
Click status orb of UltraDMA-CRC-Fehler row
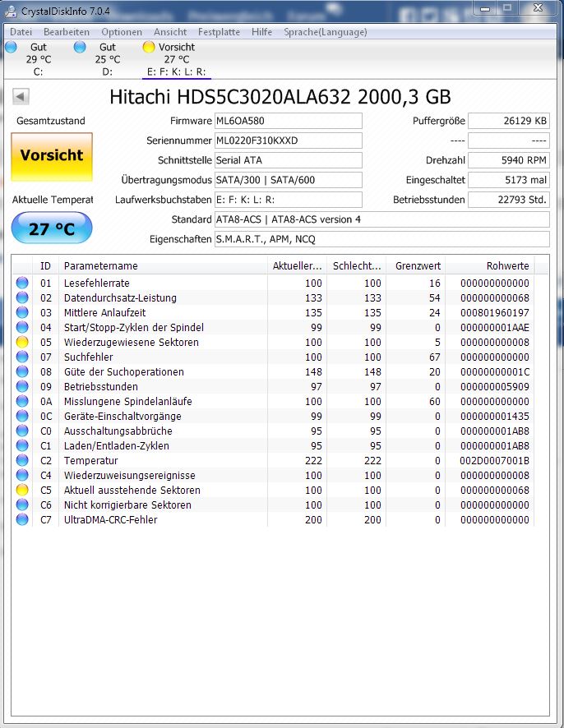tap(22, 519)
